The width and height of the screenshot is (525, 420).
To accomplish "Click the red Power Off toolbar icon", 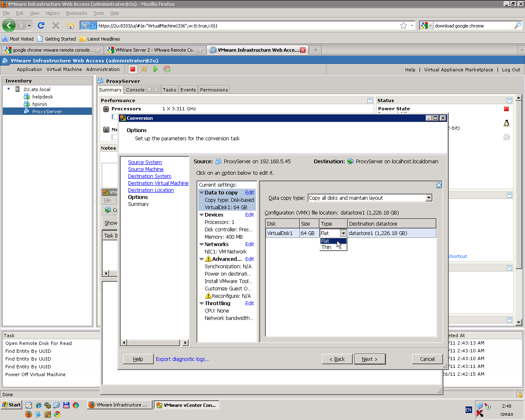I will [132, 69].
